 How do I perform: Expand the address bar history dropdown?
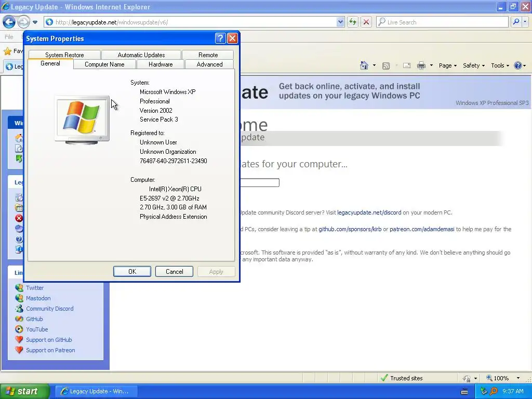click(x=340, y=22)
